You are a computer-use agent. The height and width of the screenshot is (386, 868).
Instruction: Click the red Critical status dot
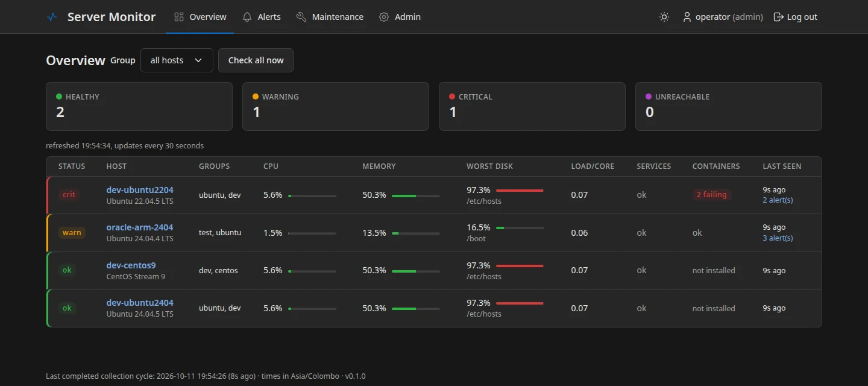coord(452,96)
